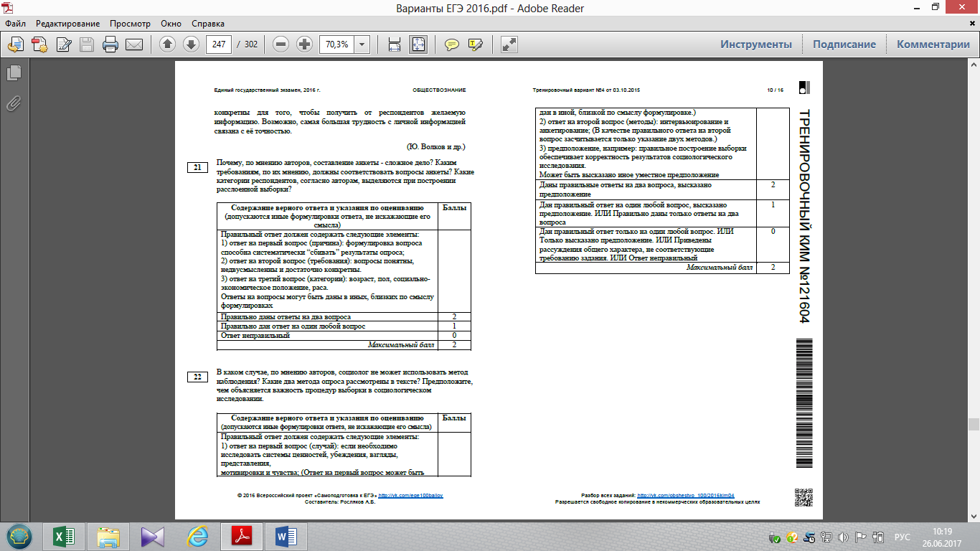Click the volume speaker tray icon
Image resolution: width=980 pixels, height=551 pixels.
(843, 537)
